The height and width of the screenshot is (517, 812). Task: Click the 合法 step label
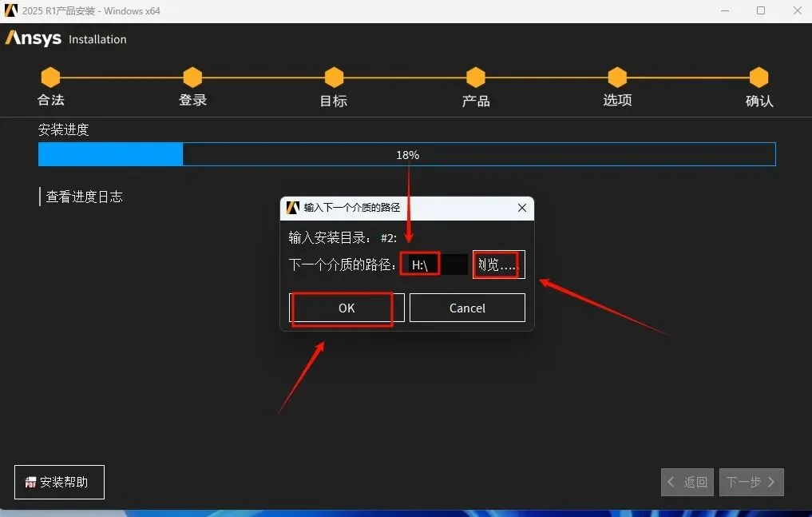coord(51,100)
